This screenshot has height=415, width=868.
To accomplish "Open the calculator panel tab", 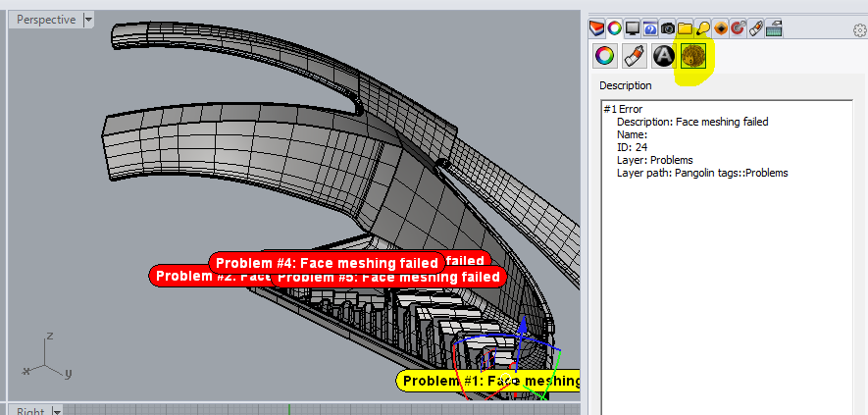I will pos(774,28).
